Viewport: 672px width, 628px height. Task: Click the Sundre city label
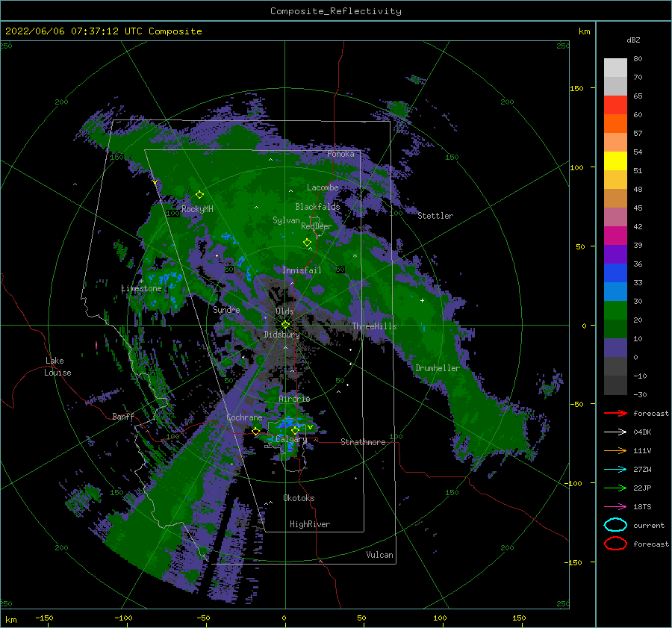[x=226, y=309]
